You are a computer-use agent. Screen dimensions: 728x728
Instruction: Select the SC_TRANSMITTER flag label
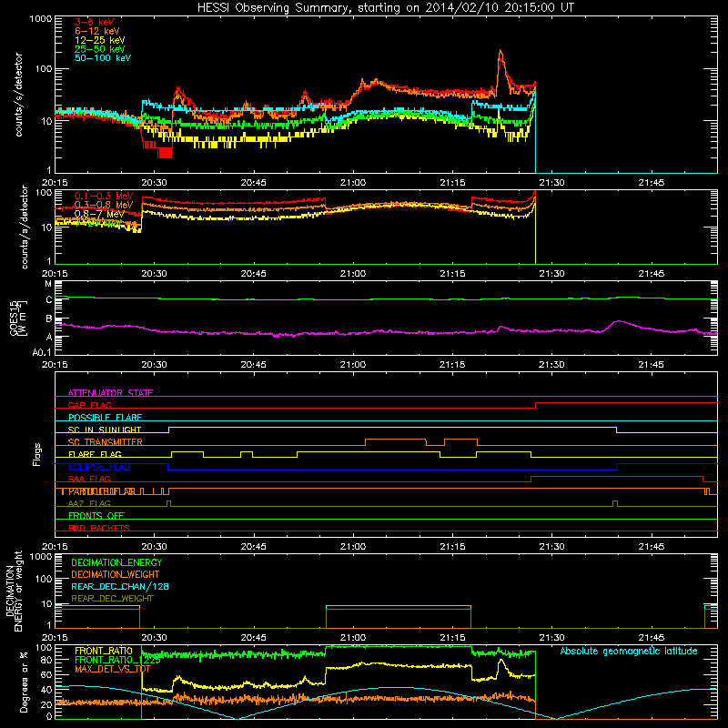(105, 442)
